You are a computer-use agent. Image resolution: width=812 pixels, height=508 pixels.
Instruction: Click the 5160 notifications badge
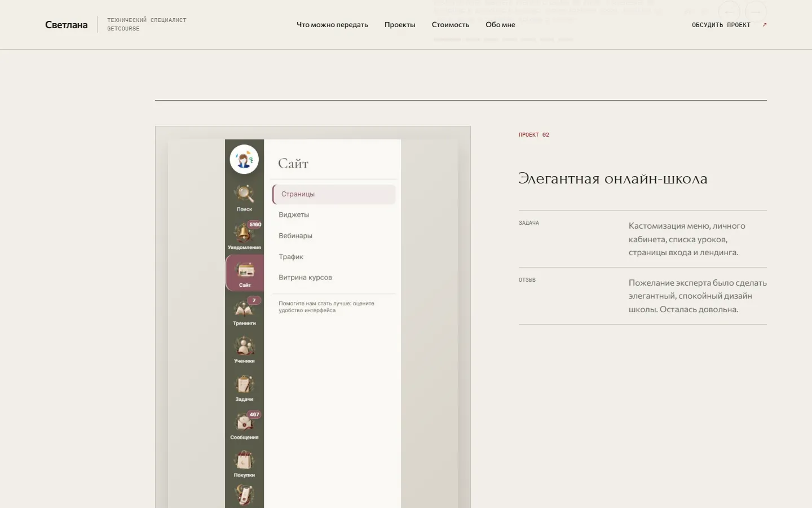click(255, 225)
